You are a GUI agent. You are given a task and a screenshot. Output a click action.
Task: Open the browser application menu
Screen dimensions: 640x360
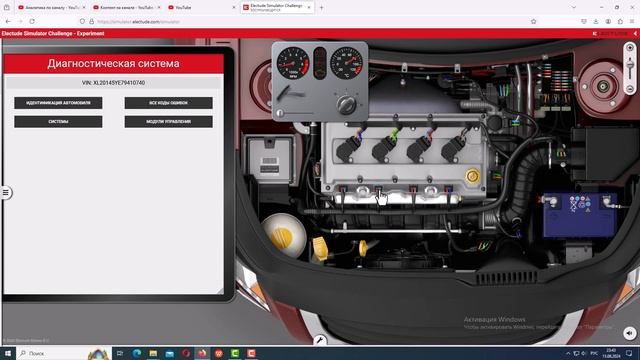point(632,21)
